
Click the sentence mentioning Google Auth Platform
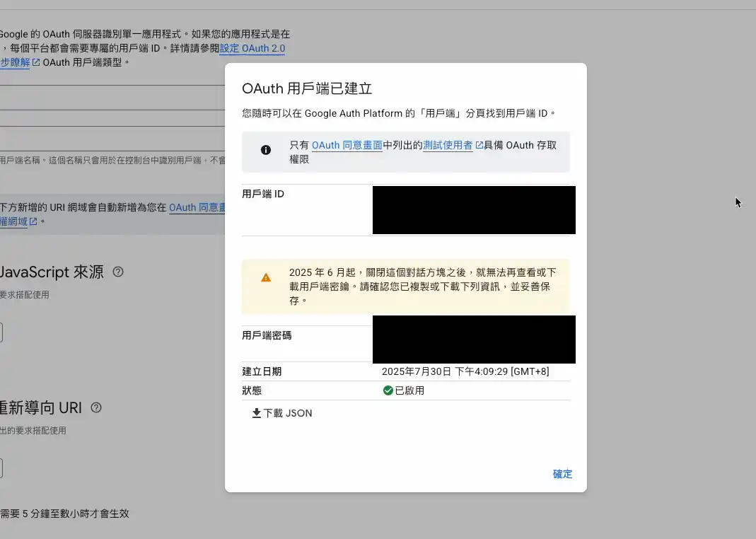click(399, 113)
